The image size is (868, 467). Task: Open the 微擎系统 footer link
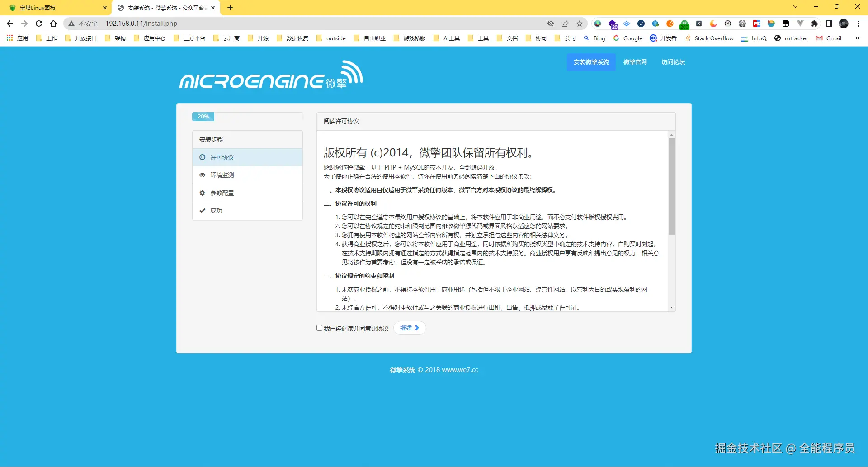402,370
